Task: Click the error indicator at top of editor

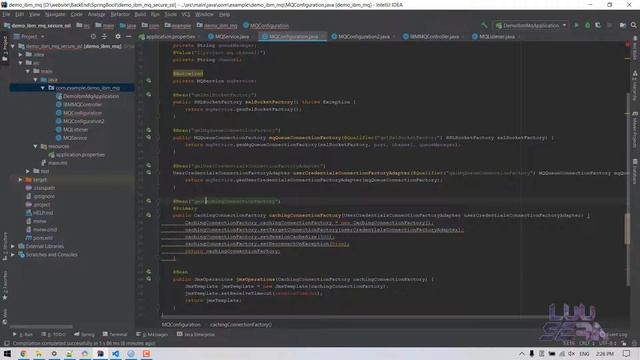Action: tap(628, 44)
